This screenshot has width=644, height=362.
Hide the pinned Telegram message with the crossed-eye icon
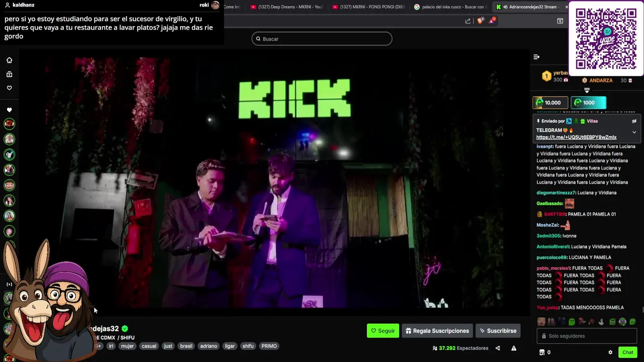[634, 121]
